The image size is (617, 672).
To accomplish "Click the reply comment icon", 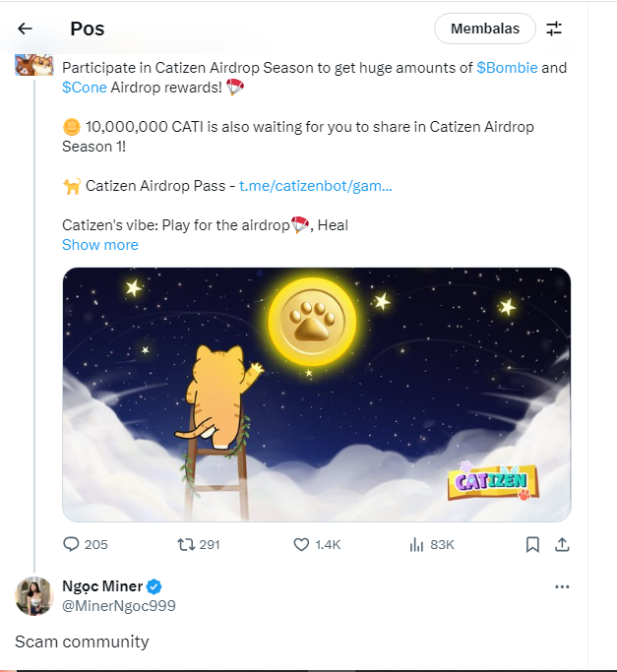I will [x=71, y=544].
